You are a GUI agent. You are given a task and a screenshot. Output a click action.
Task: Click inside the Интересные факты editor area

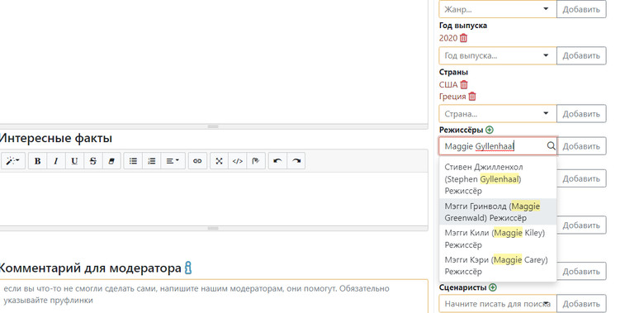[214, 199]
